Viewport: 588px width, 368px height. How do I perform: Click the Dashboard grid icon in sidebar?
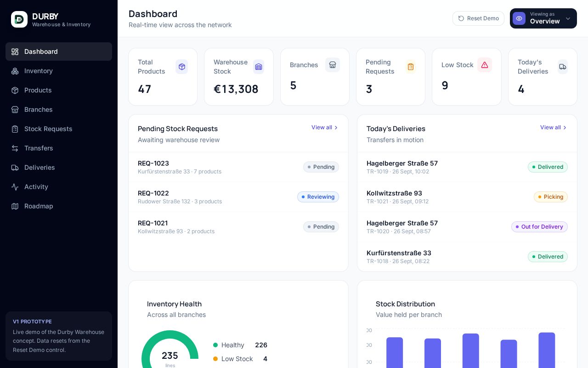coord(15,52)
